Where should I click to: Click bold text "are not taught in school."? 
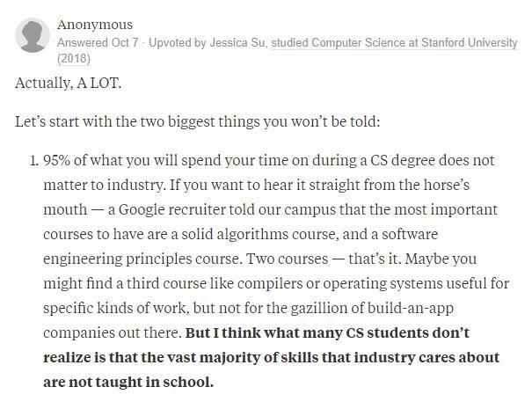(128, 383)
